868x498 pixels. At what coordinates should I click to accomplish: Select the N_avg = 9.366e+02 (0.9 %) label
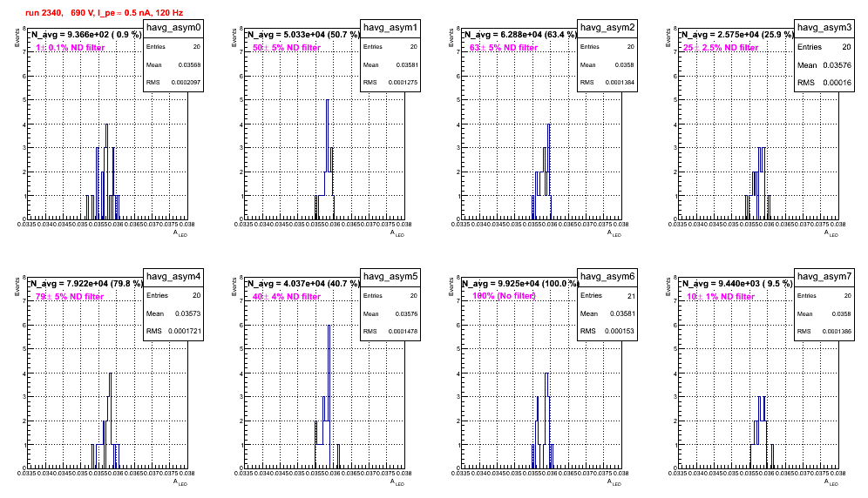click(85, 34)
